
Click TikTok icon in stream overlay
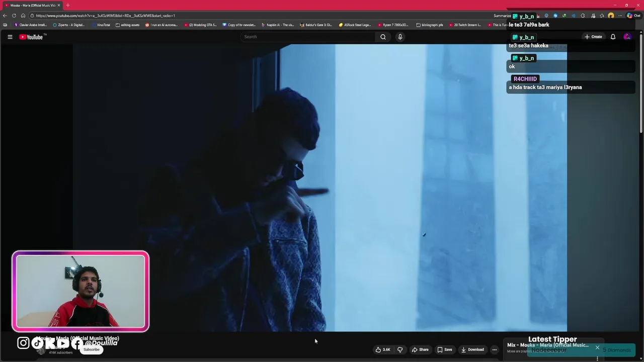[38, 343]
